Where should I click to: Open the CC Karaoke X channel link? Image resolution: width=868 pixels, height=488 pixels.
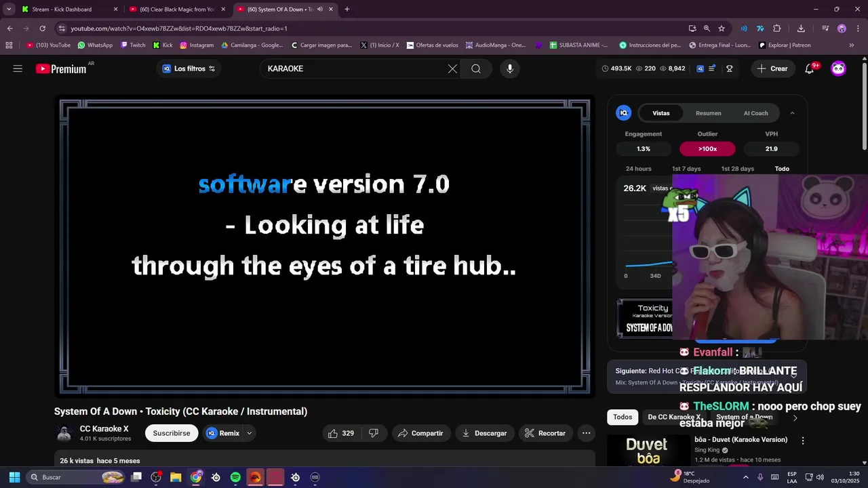point(104,429)
